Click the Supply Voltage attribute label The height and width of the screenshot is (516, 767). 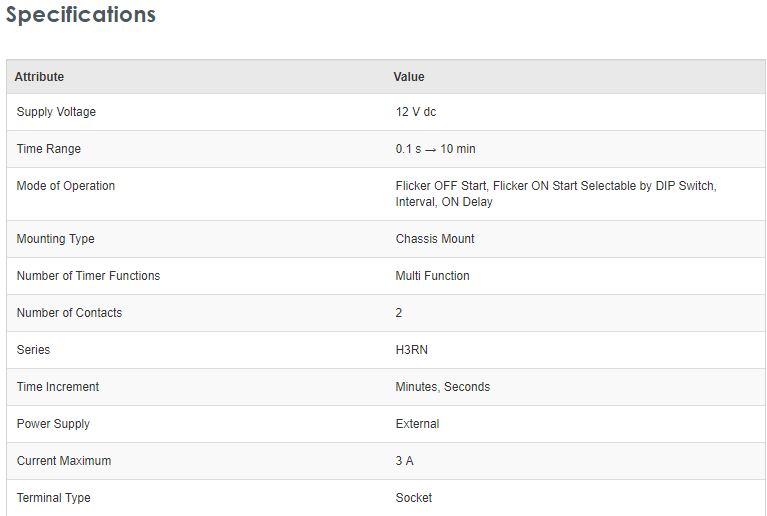(x=56, y=112)
